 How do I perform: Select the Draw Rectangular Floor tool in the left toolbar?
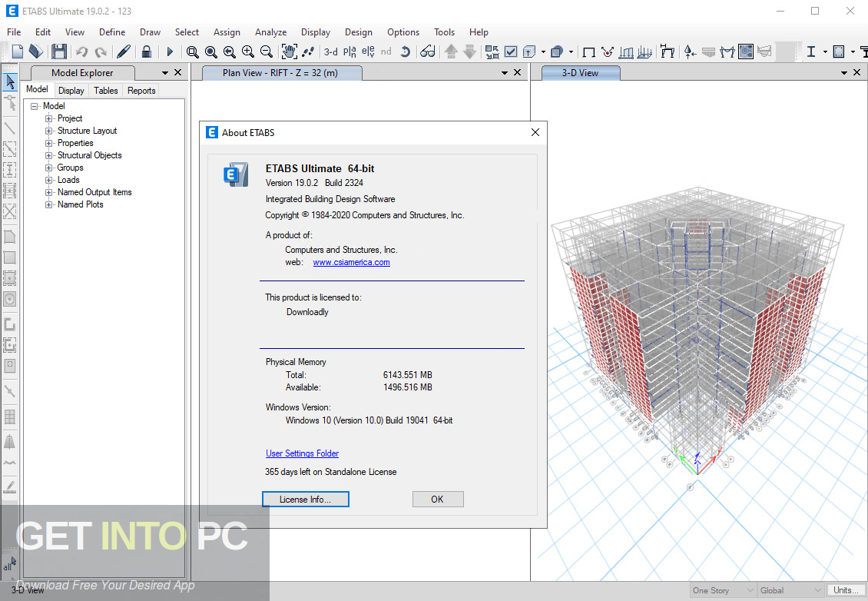(x=10, y=257)
